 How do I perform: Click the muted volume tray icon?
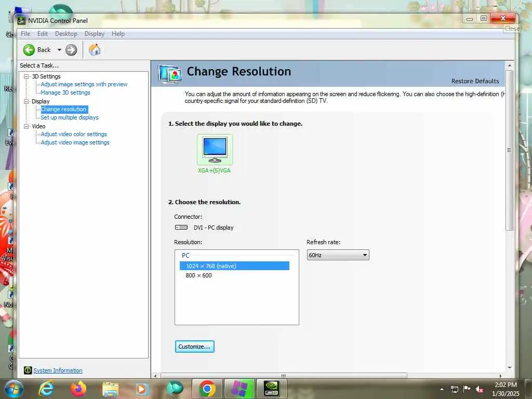pyautogui.click(x=480, y=390)
